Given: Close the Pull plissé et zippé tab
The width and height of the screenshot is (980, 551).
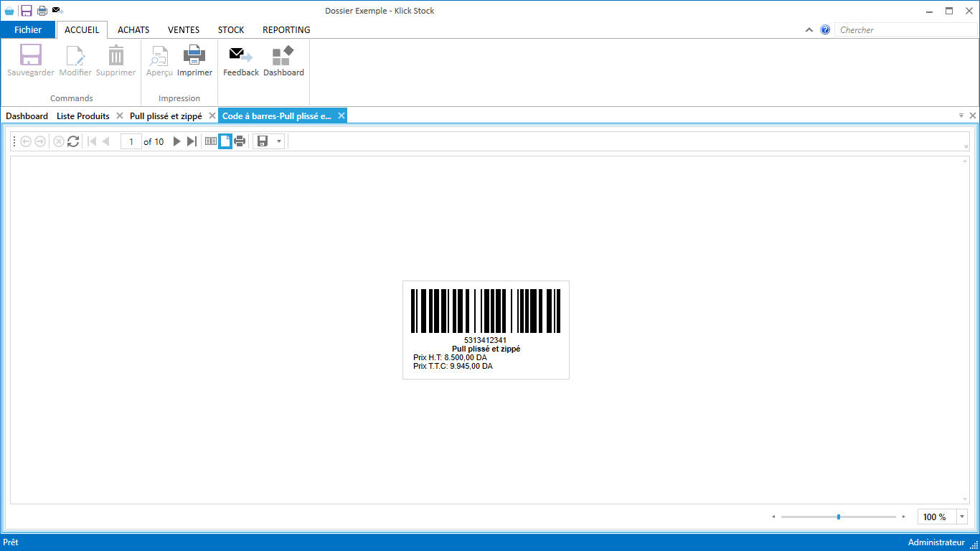Looking at the screenshot, I should point(212,116).
